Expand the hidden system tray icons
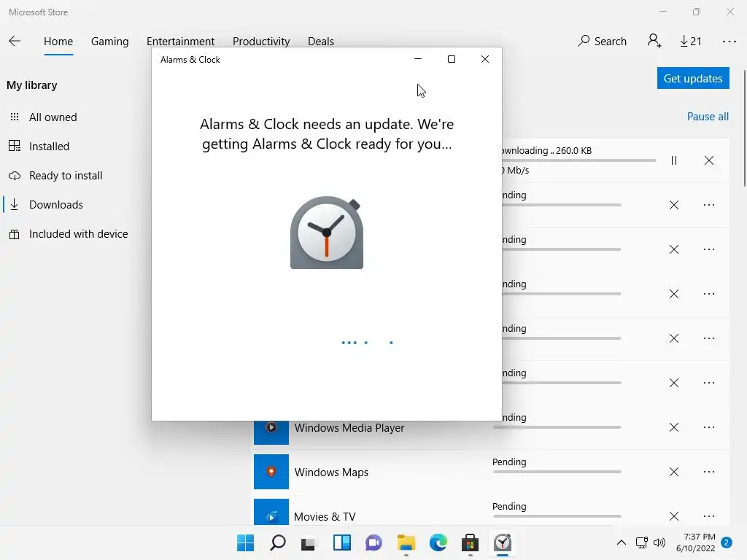The image size is (747, 560). (x=622, y=542)
